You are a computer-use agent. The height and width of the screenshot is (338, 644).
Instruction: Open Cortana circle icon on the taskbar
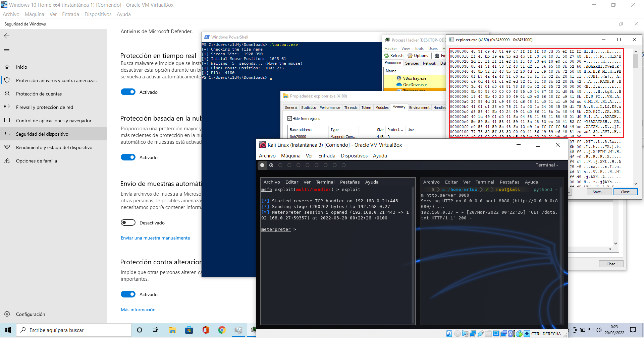pyautogui.click(x=140, y=330)
